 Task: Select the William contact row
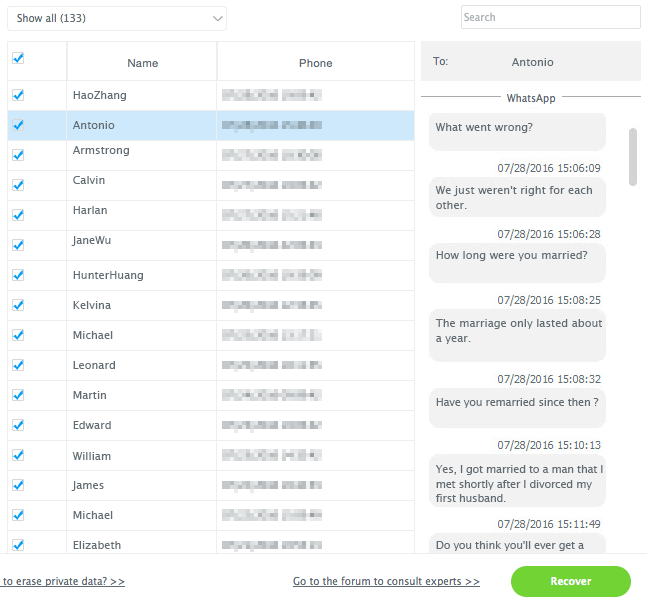pos(211,456)
